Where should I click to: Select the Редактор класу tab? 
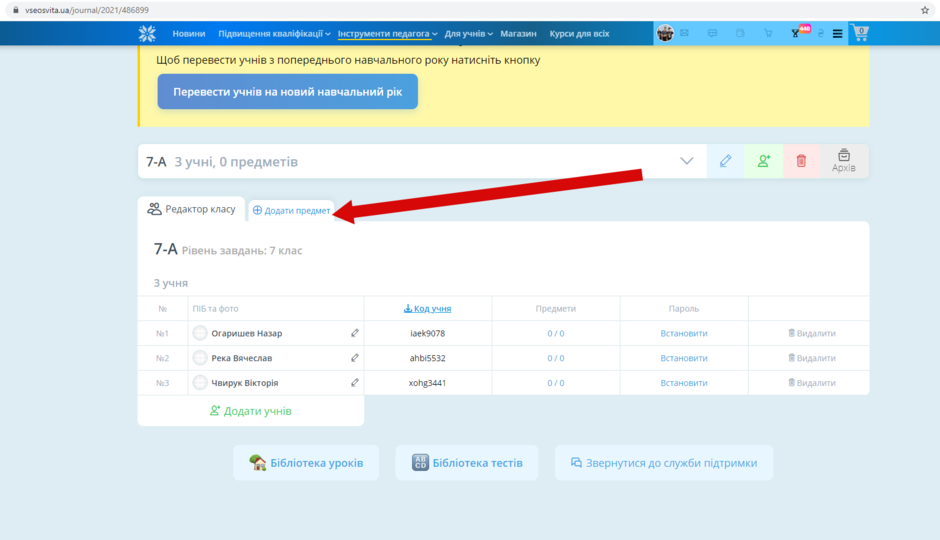point(191,209)
